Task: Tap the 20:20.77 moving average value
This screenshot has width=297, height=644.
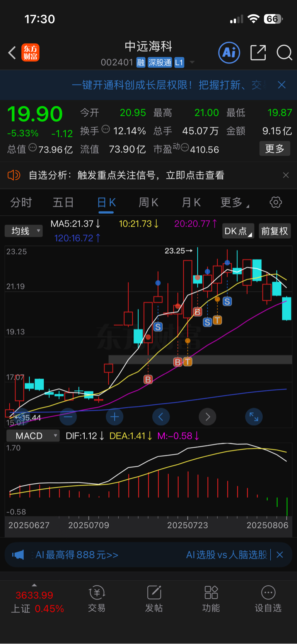Action: 196,224
